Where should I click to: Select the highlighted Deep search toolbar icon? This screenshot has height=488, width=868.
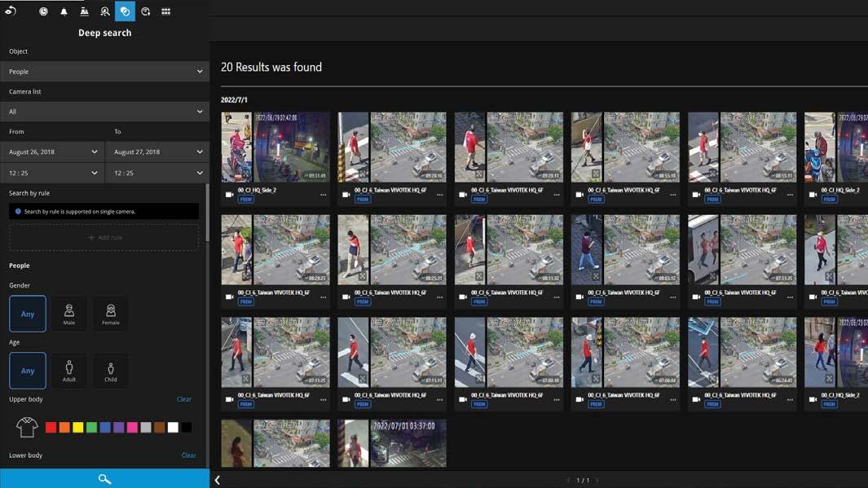pyautogui.click(x=126, y=11)
